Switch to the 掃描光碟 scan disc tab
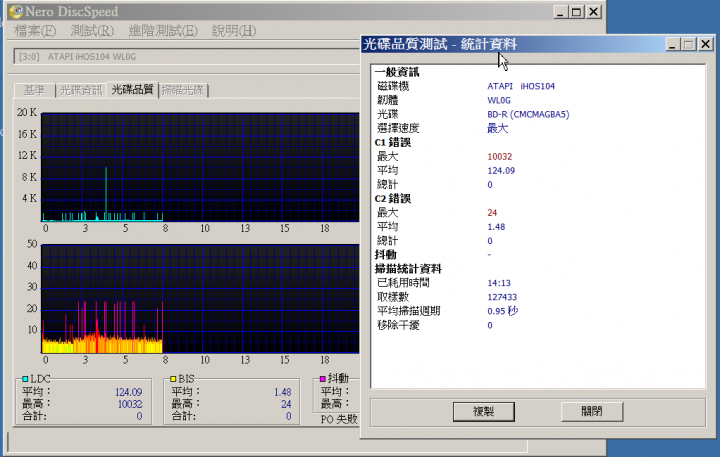The image size is (720, 457). pos(183,90)
